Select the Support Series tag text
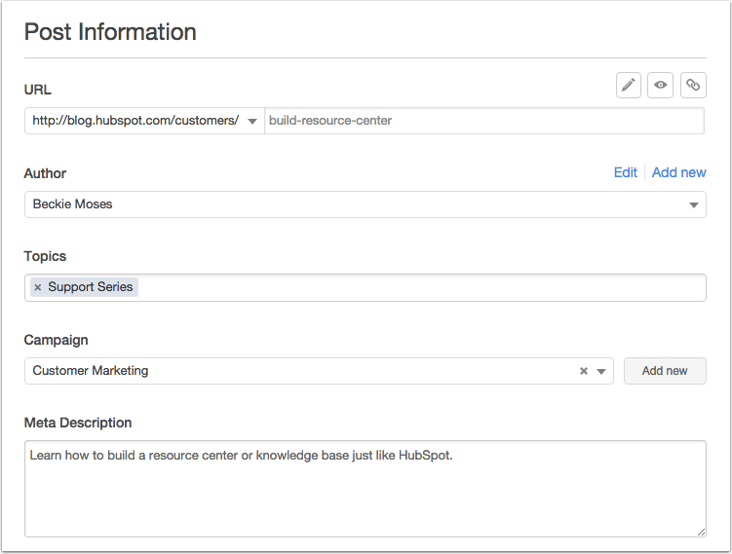 [x=90, y=287]
